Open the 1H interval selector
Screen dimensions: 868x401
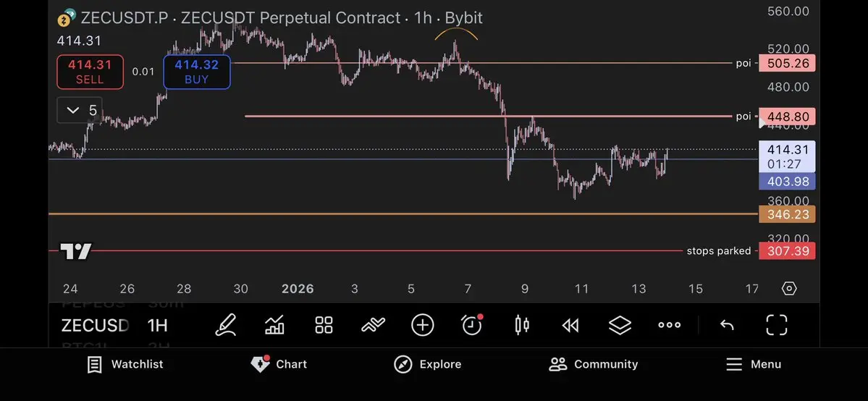tap(157, 325)
